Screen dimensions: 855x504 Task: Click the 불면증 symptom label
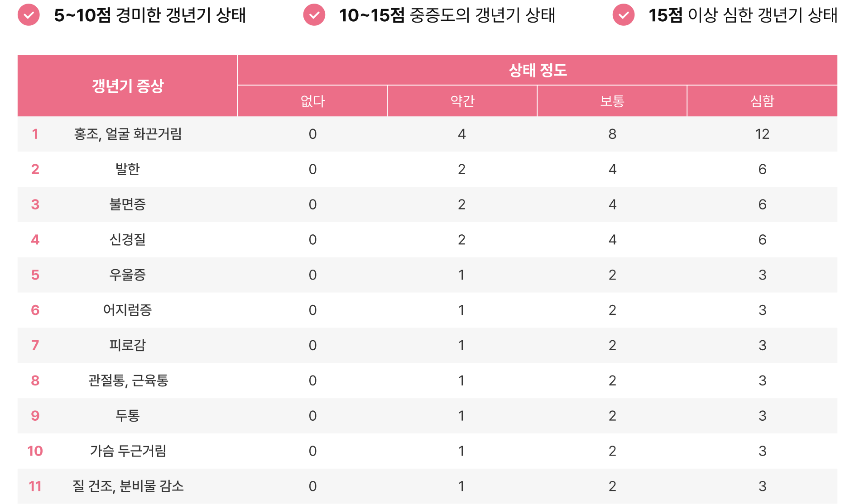pos(127,204)
